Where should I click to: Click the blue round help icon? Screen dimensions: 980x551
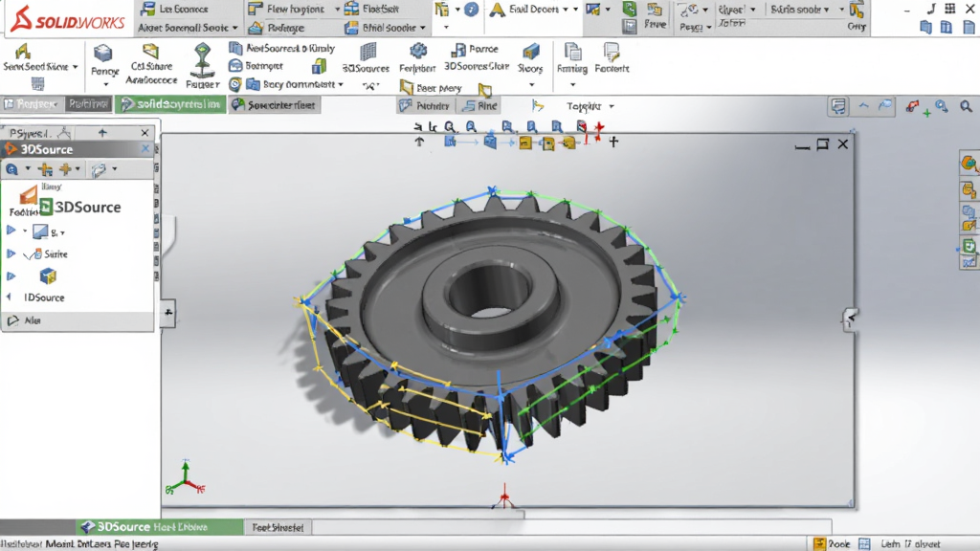[471, 10]
